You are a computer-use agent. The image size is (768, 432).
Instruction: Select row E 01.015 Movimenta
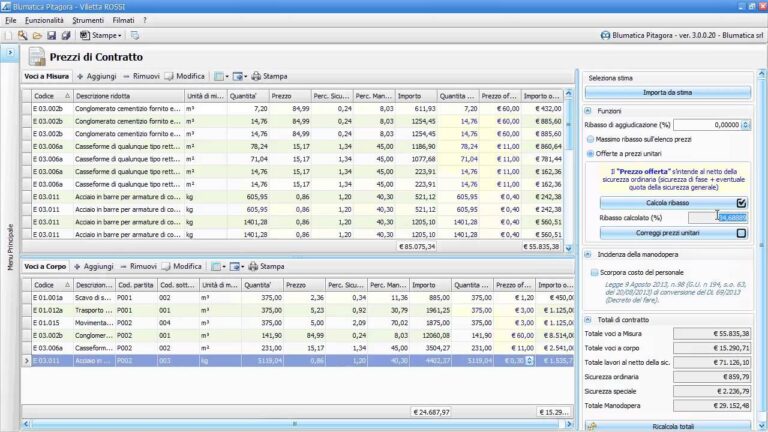click(297, 323)
